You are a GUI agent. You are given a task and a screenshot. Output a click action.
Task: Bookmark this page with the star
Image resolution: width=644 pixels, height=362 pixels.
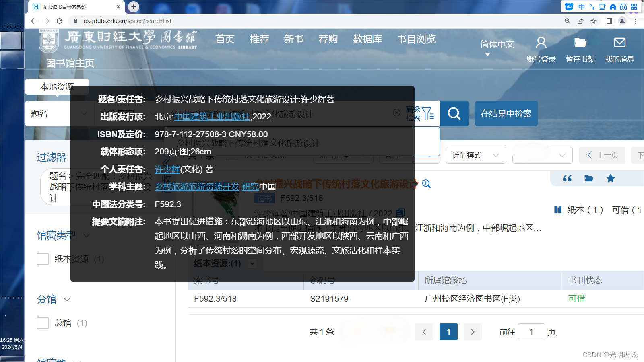(593, 21)
